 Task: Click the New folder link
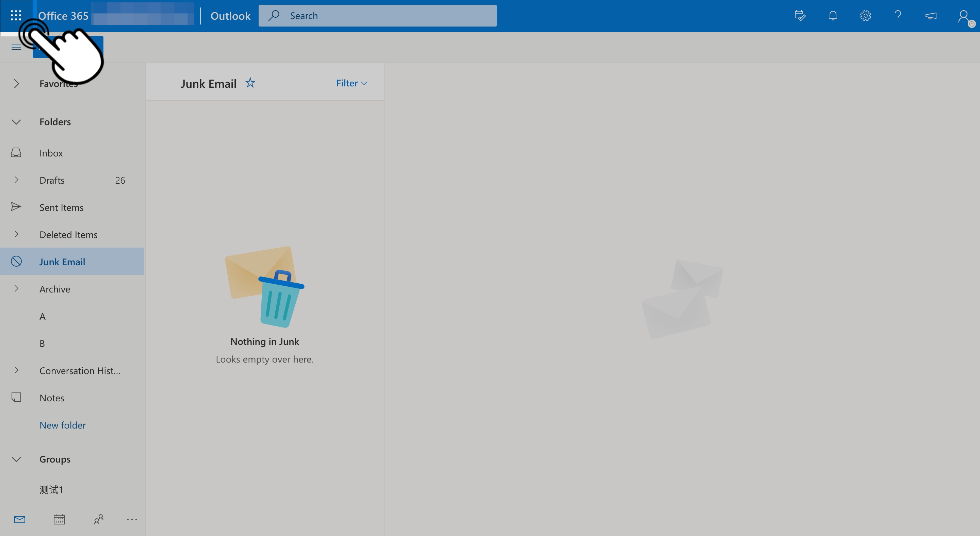(x=62, y=425)
